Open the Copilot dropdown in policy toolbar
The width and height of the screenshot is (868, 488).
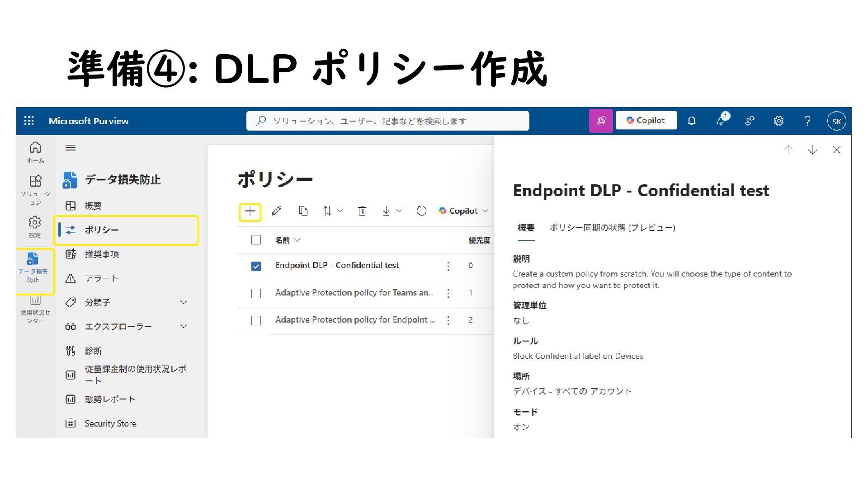pyautogui.click(x=463, y=211)
